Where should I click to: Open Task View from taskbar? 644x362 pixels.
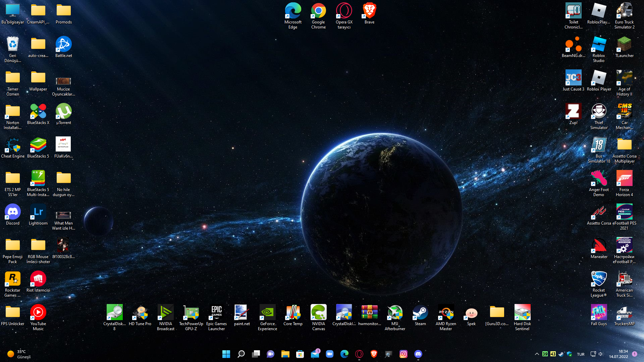[x=256, y=354]
